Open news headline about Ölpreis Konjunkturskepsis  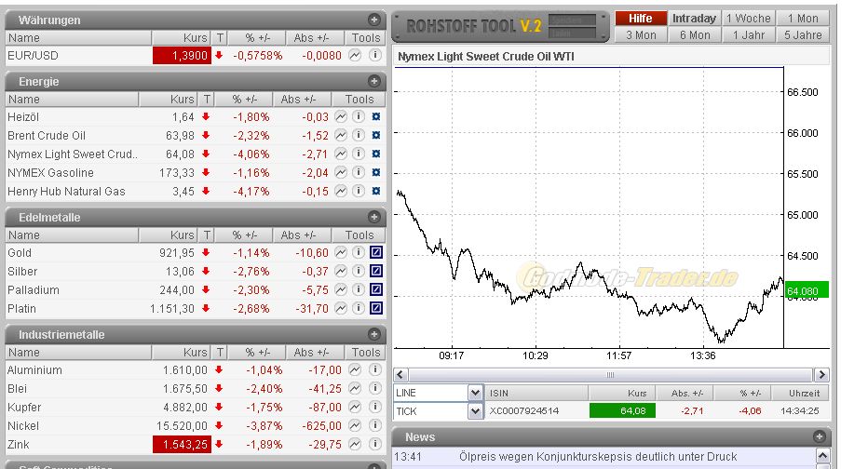point(598,457)
